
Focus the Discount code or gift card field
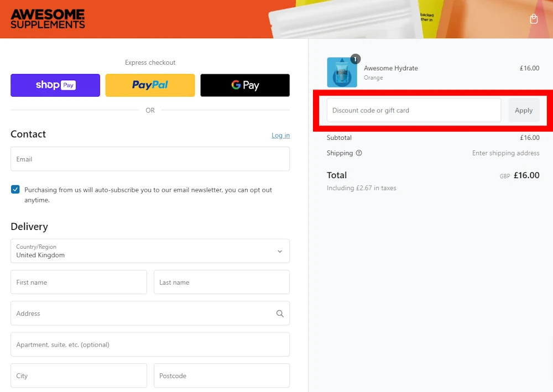click(x=414, y=110)
